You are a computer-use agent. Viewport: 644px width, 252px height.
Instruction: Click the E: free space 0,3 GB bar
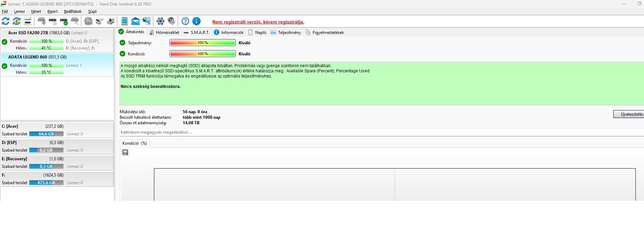click(x=46, y=166)
